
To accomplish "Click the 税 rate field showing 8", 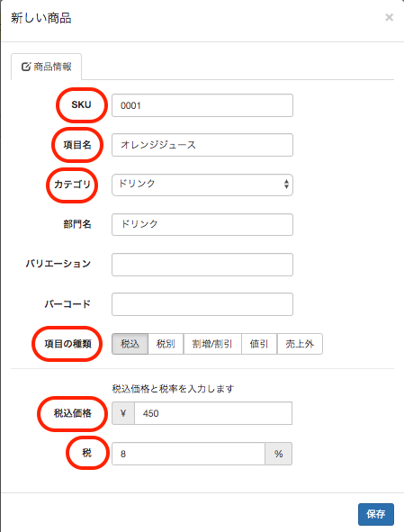I will tap(188, 454).
